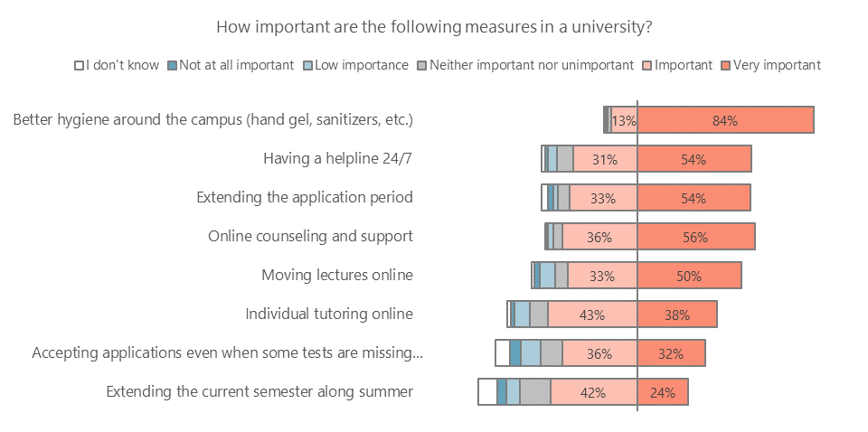Screen dimensions: 868x432
Task: Select the 32% bar for accepting applications
Action: pos(671,353)
